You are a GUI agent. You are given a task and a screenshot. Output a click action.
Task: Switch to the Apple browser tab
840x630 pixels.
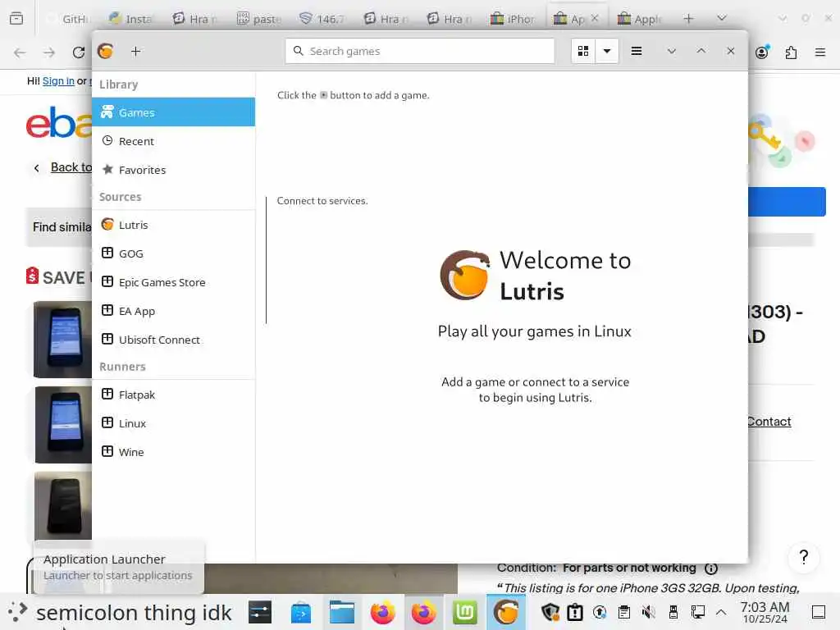[640, 19]
